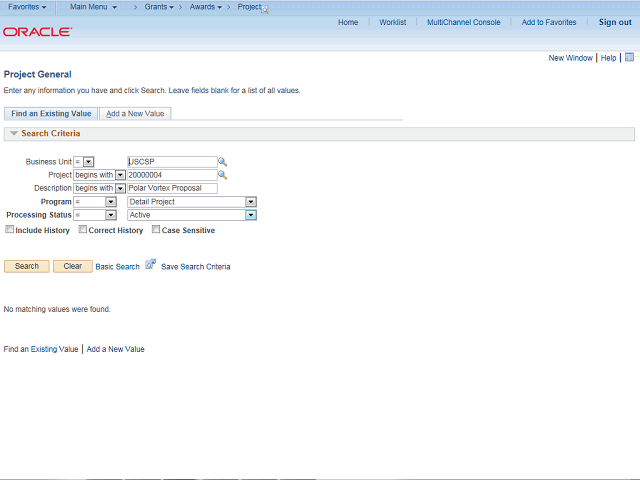Toggle Case Sensitive checkbox
Viewport: 640px width, 480px height.
[x=156, y=229]
